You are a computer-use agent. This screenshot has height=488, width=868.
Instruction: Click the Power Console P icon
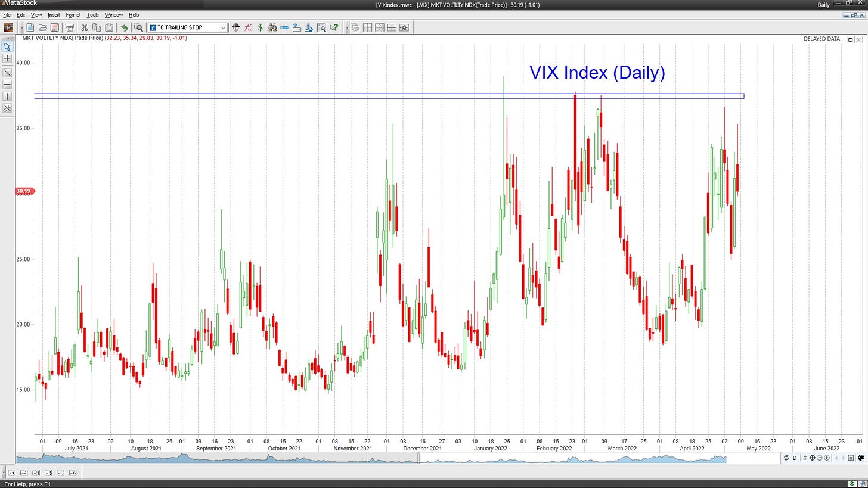tap(8, 27)
